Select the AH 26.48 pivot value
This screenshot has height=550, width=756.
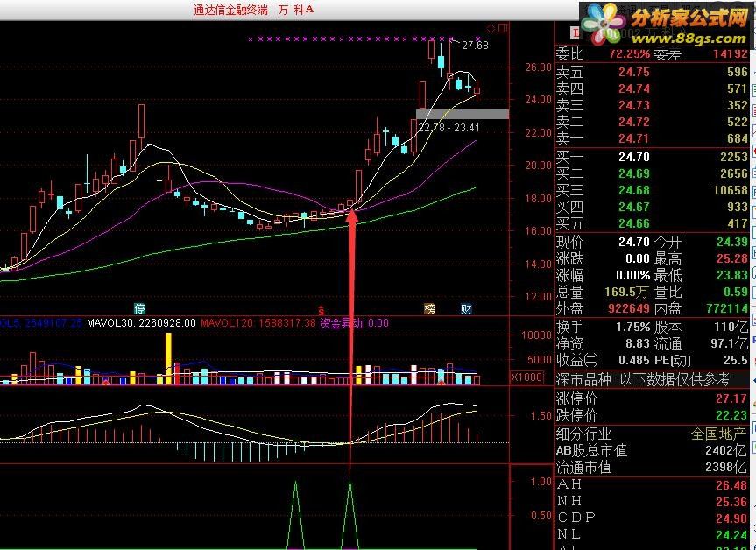(x=731, y=485)
